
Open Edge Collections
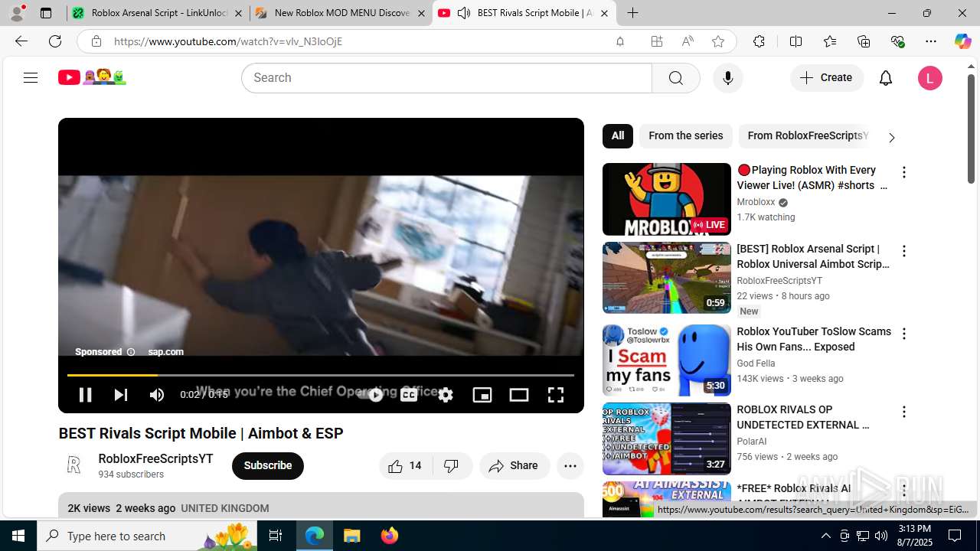pyautogui.click(x=864, y=41)
